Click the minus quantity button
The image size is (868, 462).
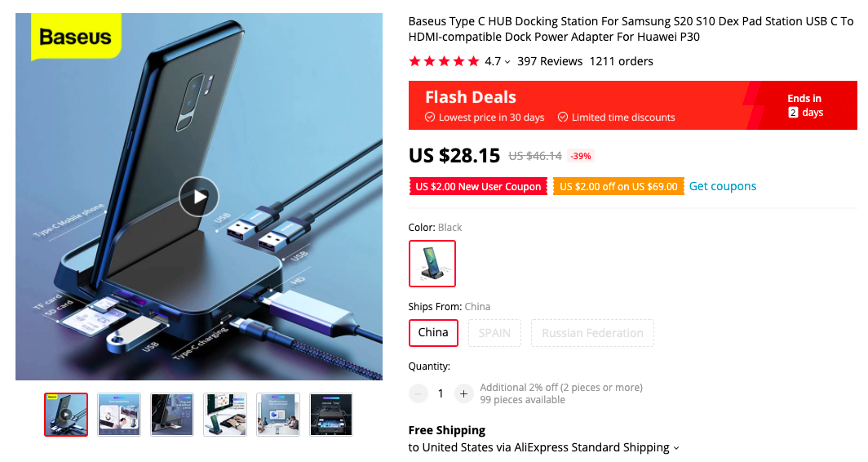418,393
